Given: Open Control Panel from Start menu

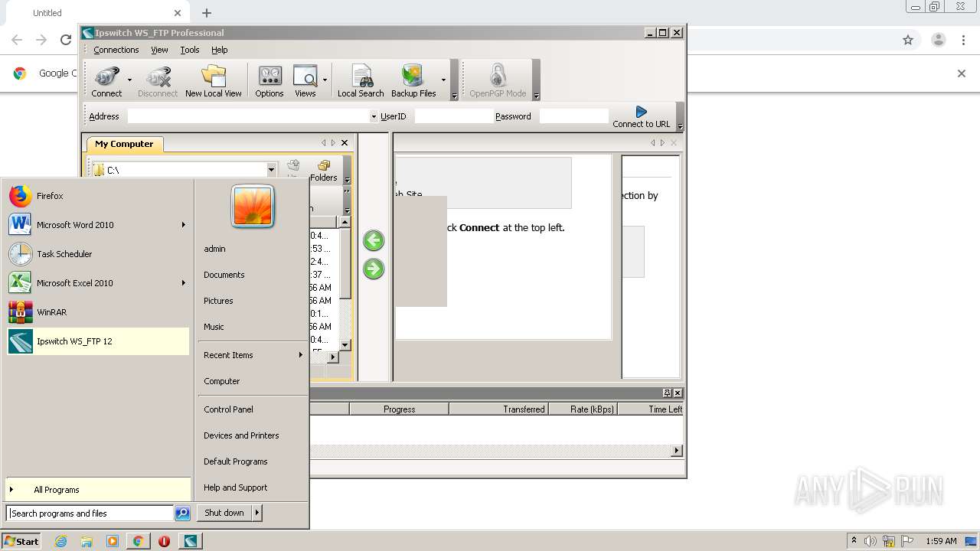Looking at the screenshot, I should (228, 409).
